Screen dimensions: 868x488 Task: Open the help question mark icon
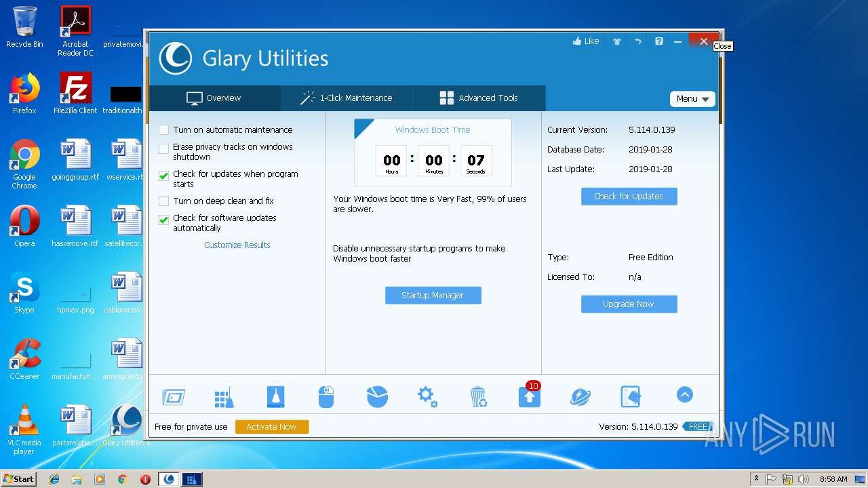click(x=658, y=41)
